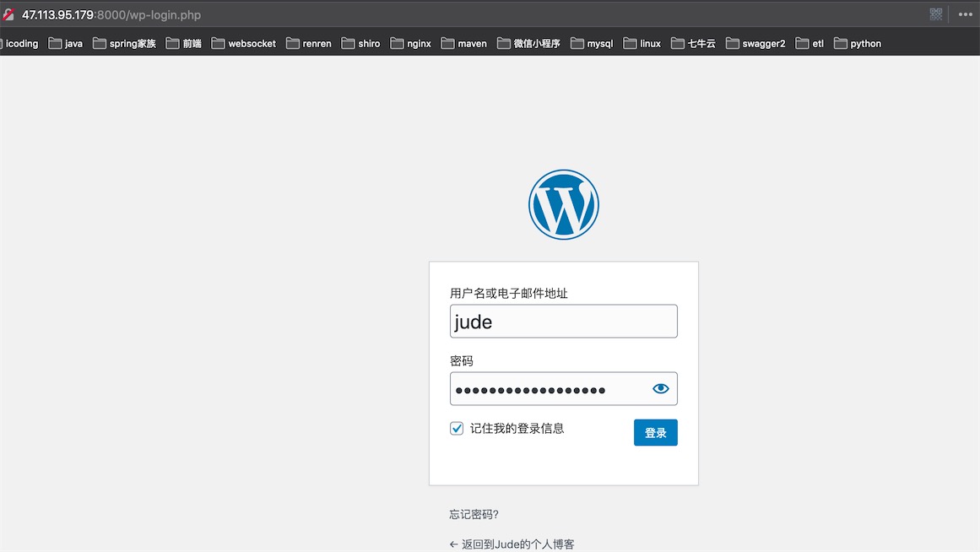
Task: Open the three-dot browser menu
Action: click(965, 14)
